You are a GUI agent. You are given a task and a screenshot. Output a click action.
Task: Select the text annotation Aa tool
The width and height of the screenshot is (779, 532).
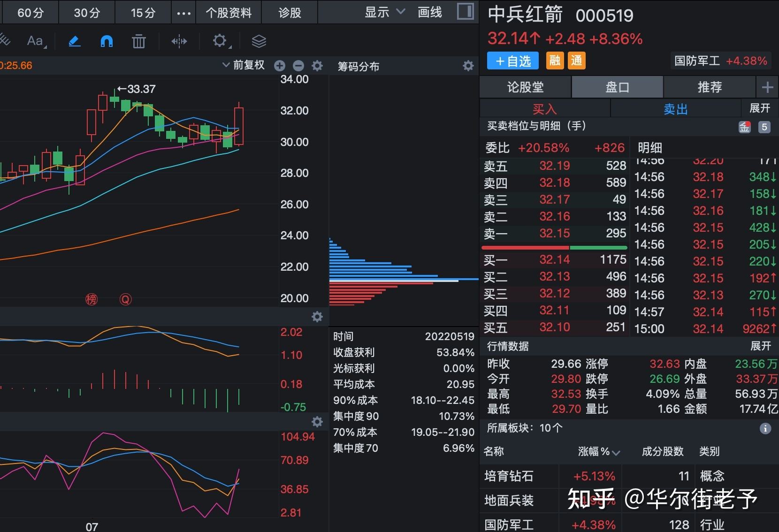(x=37, y=41)
